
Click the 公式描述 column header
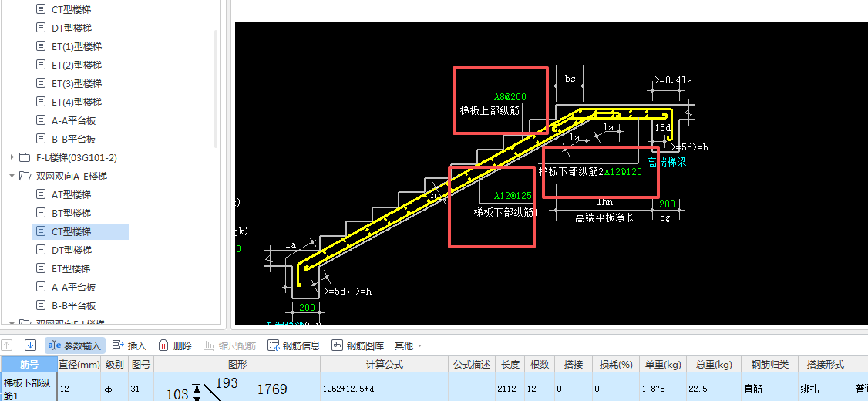[x=472, y=364]
